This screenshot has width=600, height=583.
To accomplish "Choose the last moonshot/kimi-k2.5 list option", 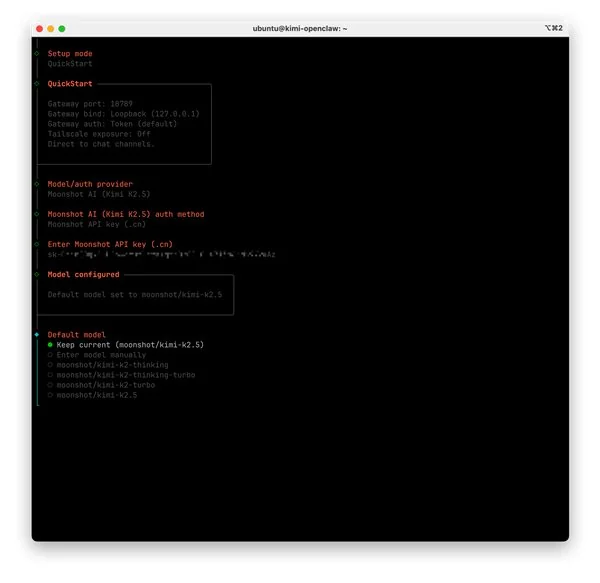I will pos(92,395).
